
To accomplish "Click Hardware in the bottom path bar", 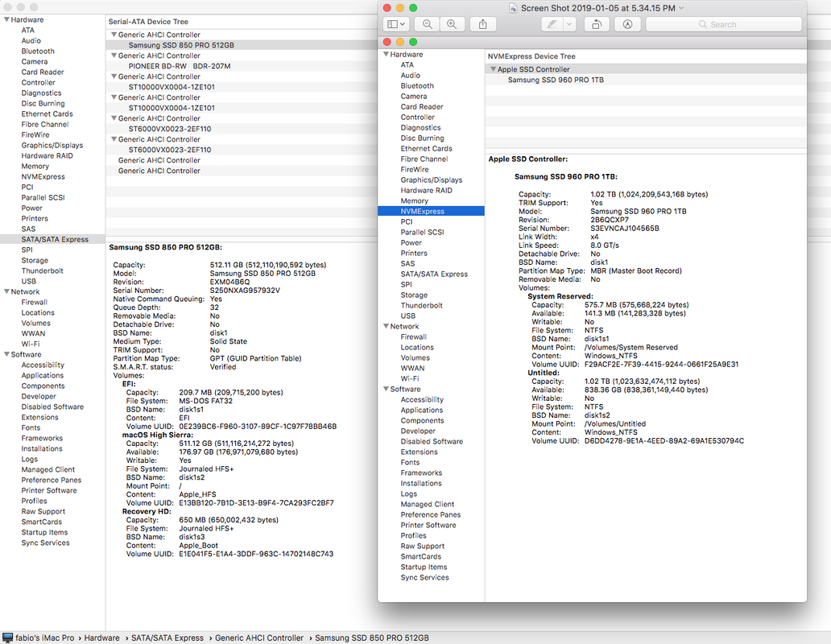I will tap(101, 638).
